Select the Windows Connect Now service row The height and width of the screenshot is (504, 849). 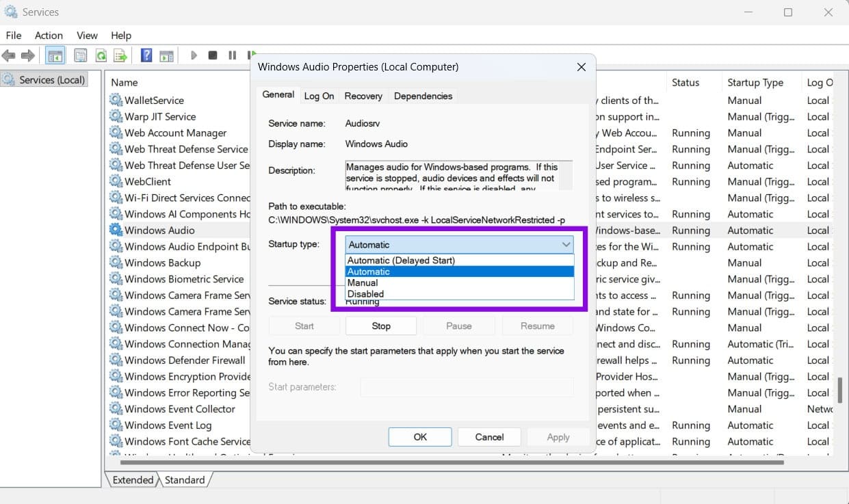pos(180,328)
